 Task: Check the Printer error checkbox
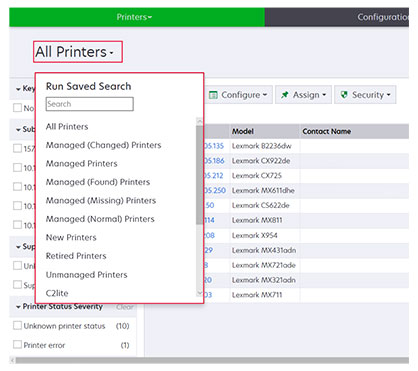point(17,344)
